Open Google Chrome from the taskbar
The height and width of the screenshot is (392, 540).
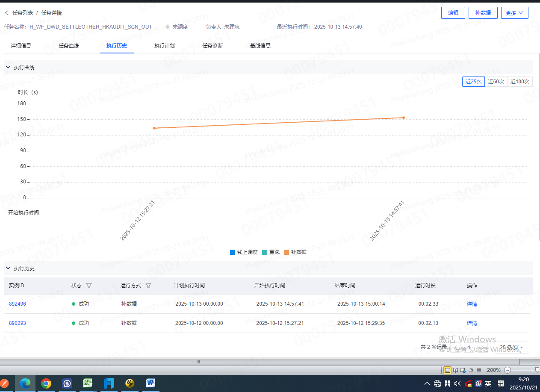[x=46, y=383]
